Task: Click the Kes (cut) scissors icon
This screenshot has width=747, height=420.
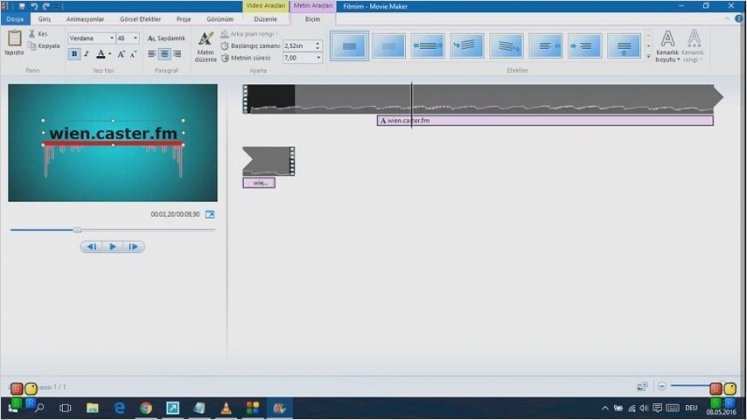Action: (32, 34)
